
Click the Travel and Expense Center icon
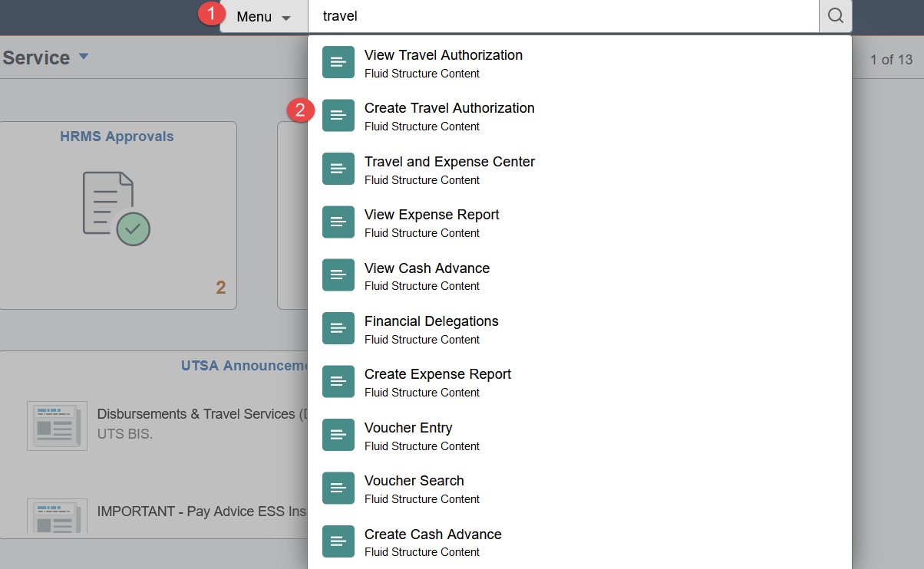point(338,169)
